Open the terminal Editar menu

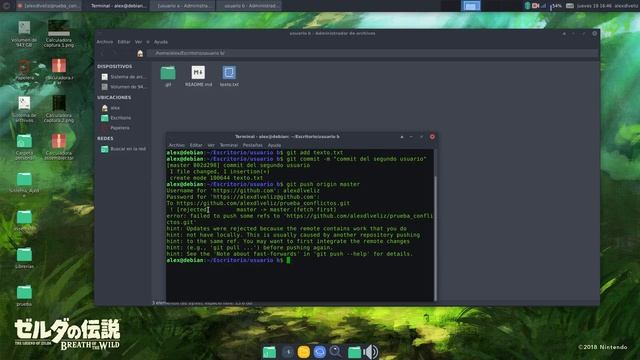[x=196, y=145]
